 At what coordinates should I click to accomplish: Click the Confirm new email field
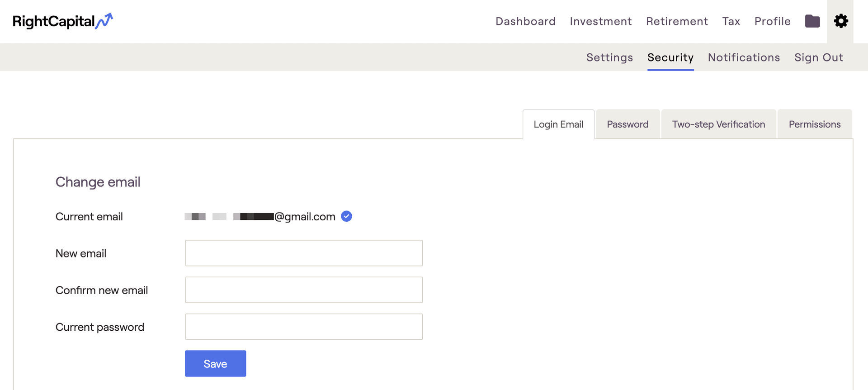(x=303, y=290)
